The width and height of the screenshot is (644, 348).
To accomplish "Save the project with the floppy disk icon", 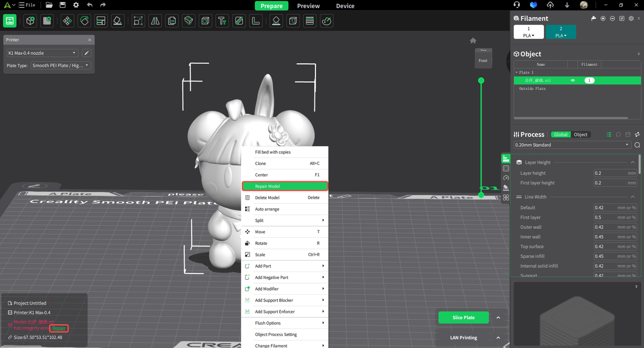I will (x=62, y=5).
